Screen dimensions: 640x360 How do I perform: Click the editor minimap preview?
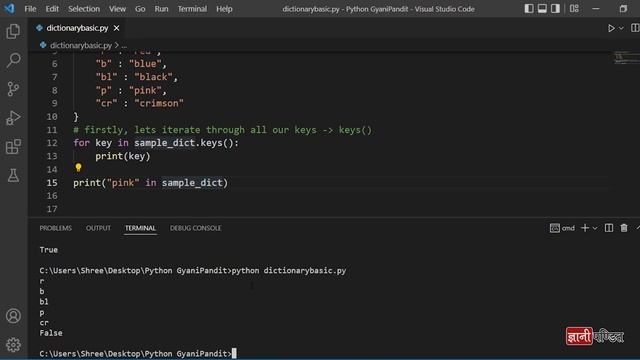(x=627, y=58)
